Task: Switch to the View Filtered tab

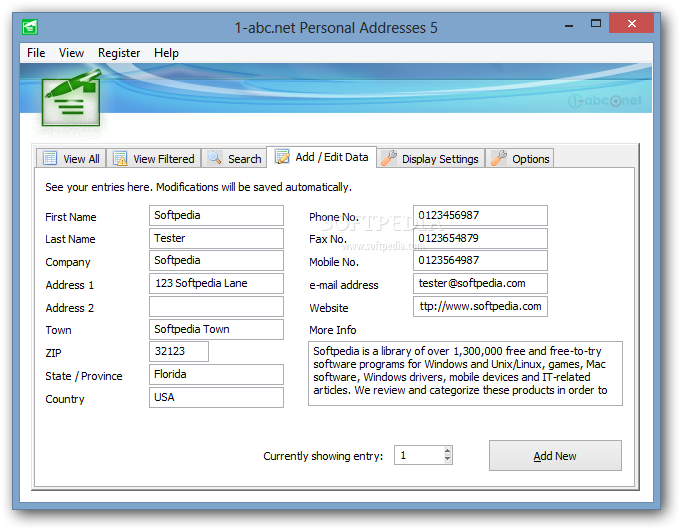Action: click(154, 159)
